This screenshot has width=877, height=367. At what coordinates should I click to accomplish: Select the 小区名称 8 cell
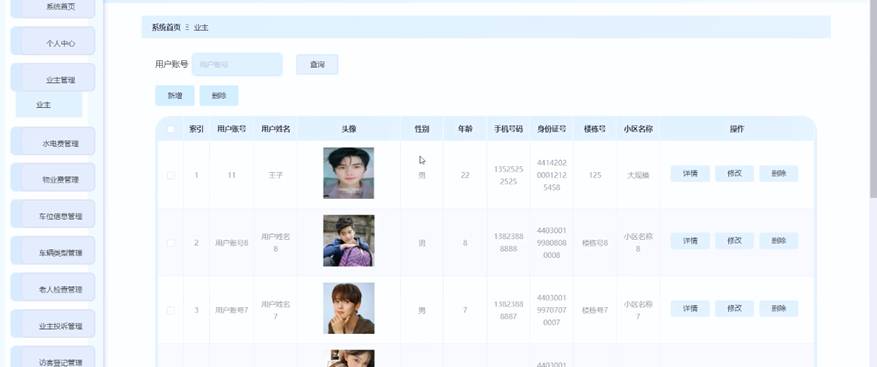pos(638,242)
